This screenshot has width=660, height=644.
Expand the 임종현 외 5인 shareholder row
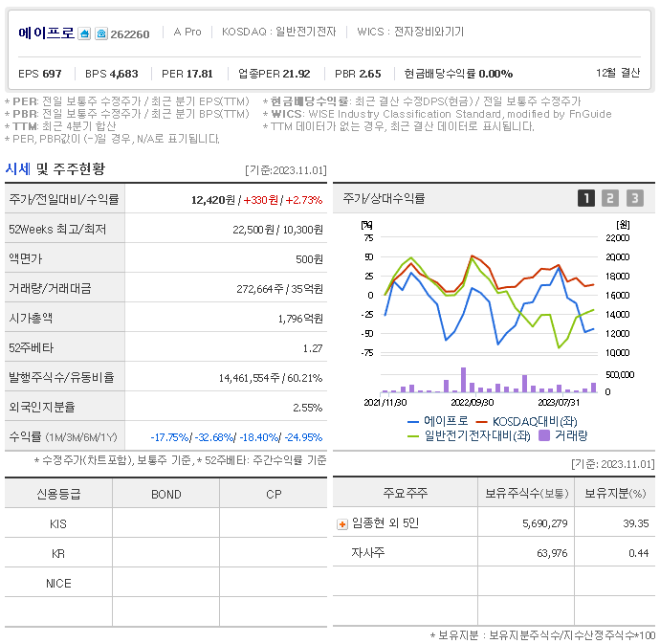pyautogui.click(x=342, y=524)
